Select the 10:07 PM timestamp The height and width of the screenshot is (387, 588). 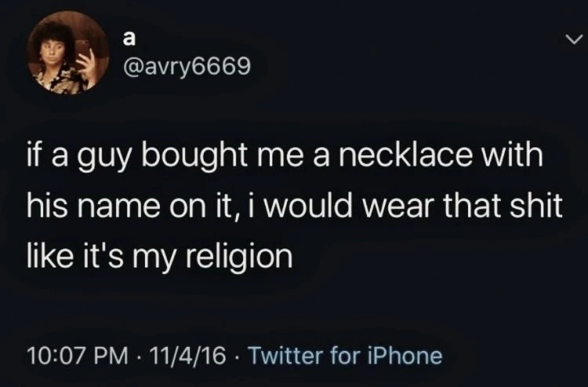(x=78, y=356)
